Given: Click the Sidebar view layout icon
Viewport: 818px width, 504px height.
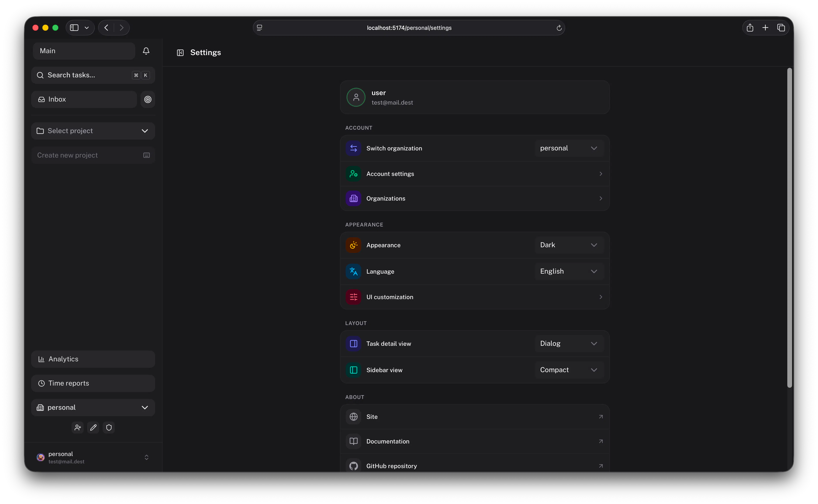Looking at the screenshot, I should 354,370.
